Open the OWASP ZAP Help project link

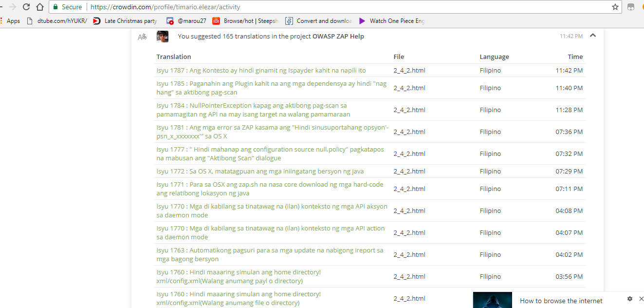coord(338,36)
